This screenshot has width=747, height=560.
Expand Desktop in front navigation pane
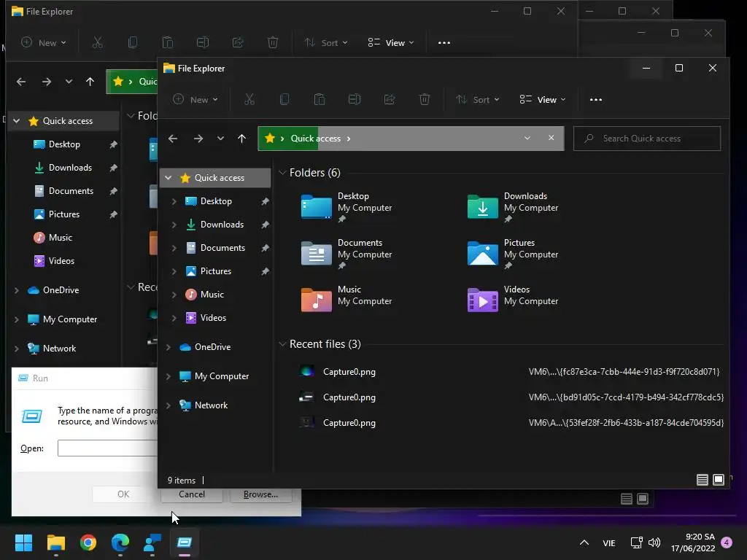pos(174,201)
